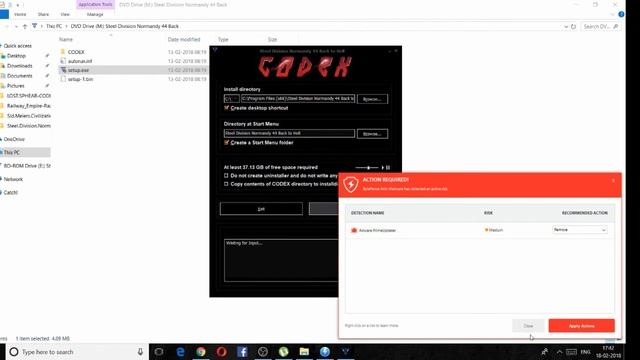This screenshot has height=360, width=640.
Task: Click the microphone icon in search box
Action: pyautogui.click(x=140, y=352)
